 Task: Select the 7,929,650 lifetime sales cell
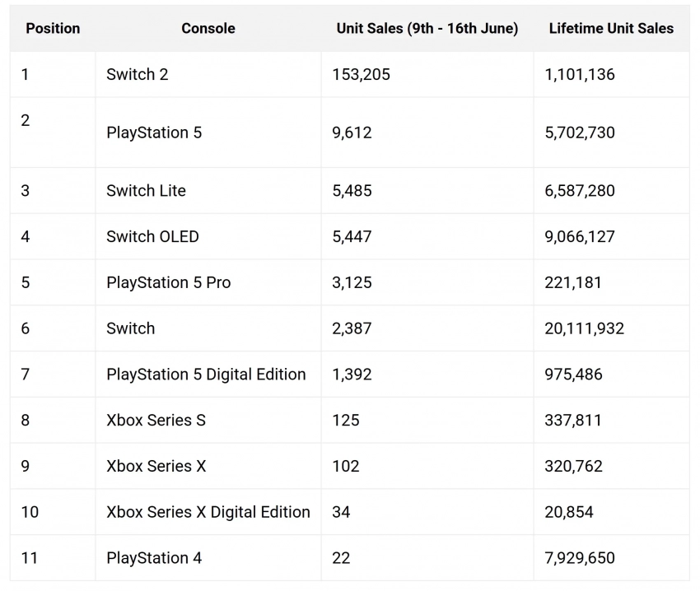click(x=580, y=558)
